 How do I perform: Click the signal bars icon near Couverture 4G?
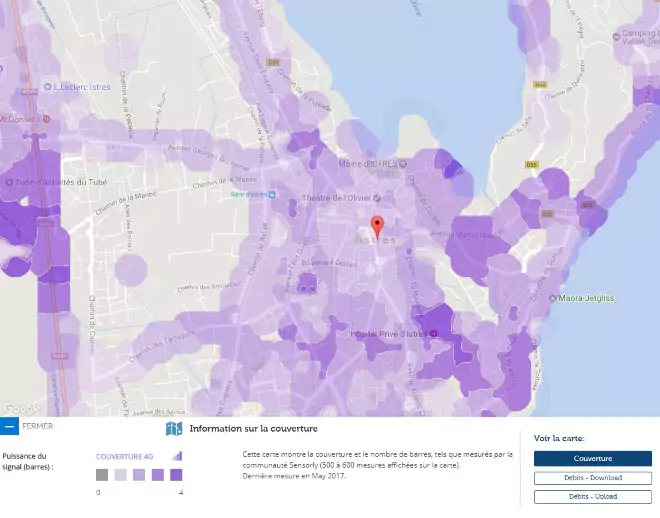click(176, 456)
